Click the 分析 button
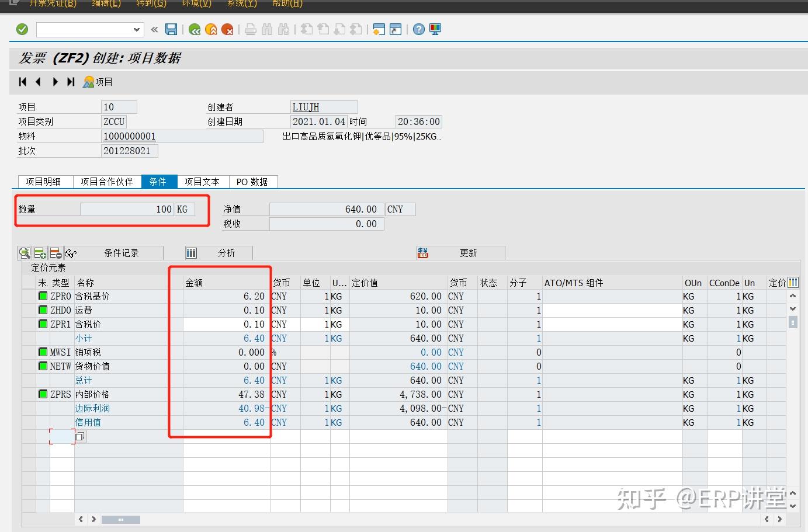 pos(227,253)
